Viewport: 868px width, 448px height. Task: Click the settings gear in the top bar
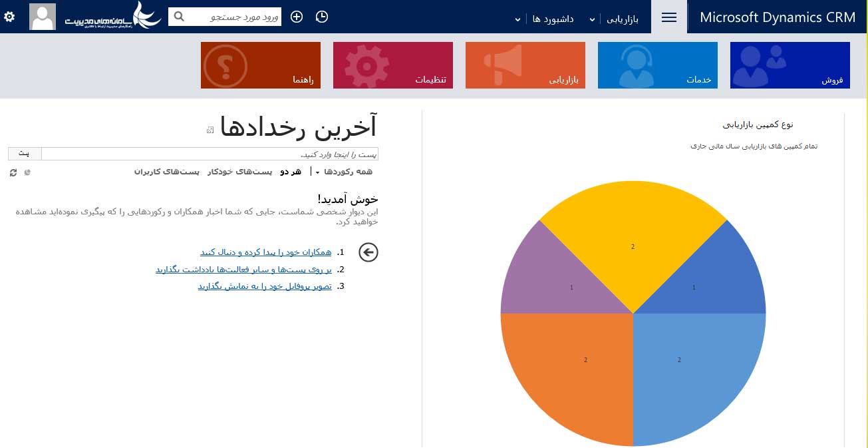pyautogui.click(x=9, y=17)
